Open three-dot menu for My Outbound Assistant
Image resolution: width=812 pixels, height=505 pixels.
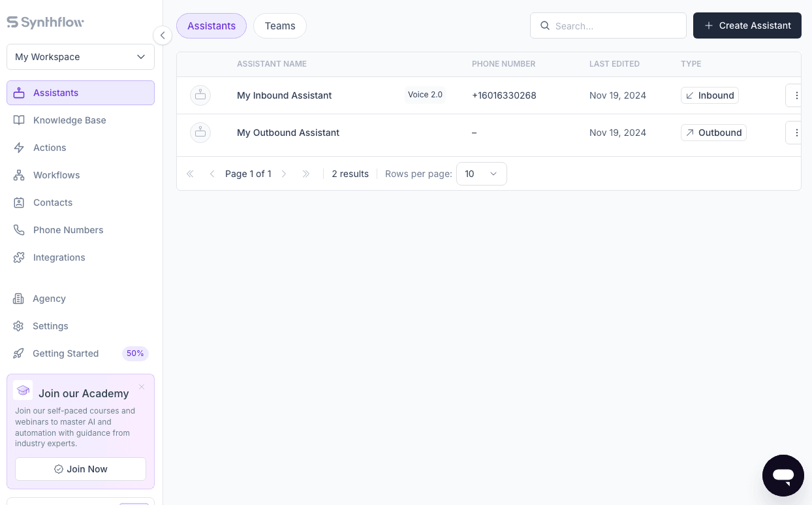click(x=796, y=133)
